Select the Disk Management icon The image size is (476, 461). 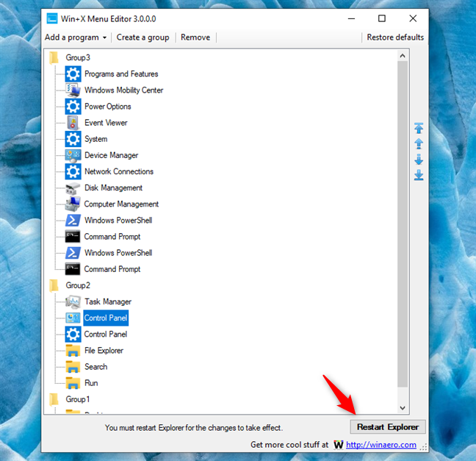click(73, 188)
